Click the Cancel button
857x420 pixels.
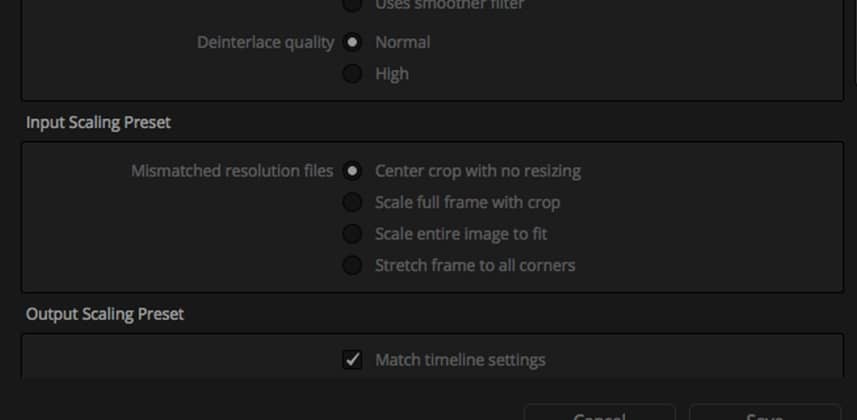(x=600, y=412)
